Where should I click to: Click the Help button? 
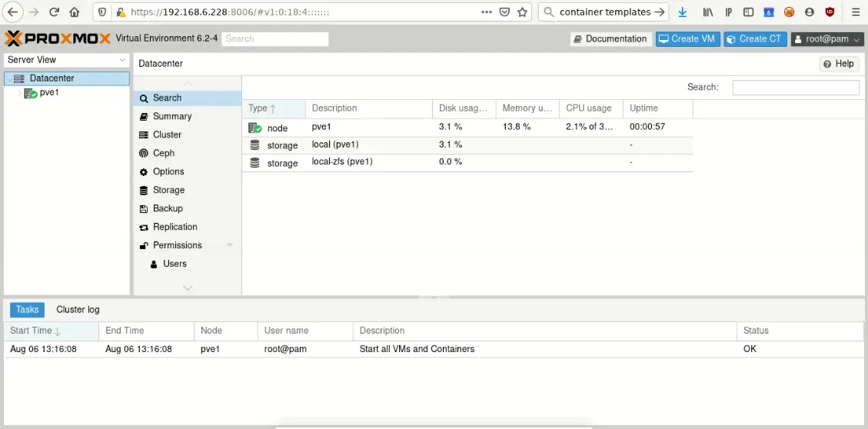click(840, 64)
